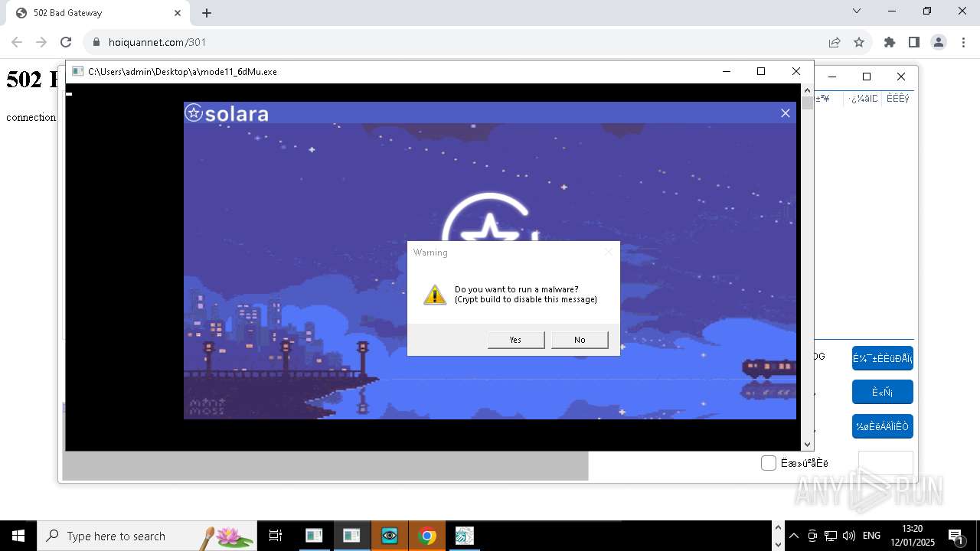Open the last pinned taskbar app
Image resolution: width=980 pixels, height=551 pixels.
[465, 536]
